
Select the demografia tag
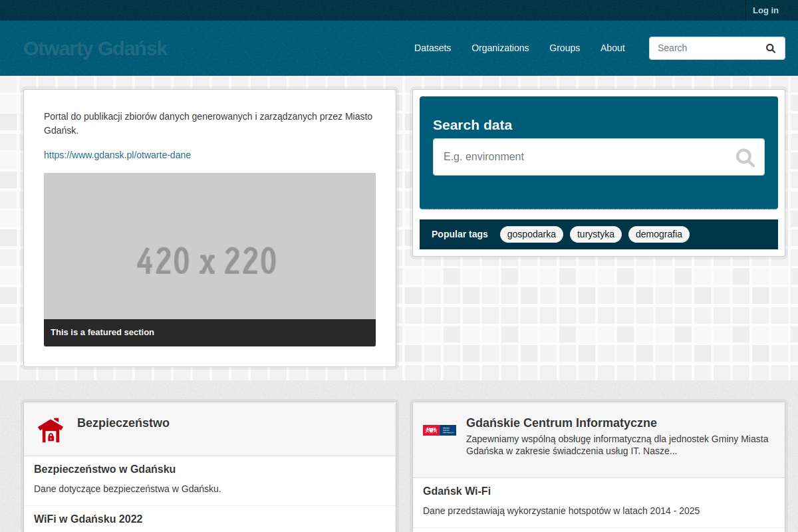[658, 234]
